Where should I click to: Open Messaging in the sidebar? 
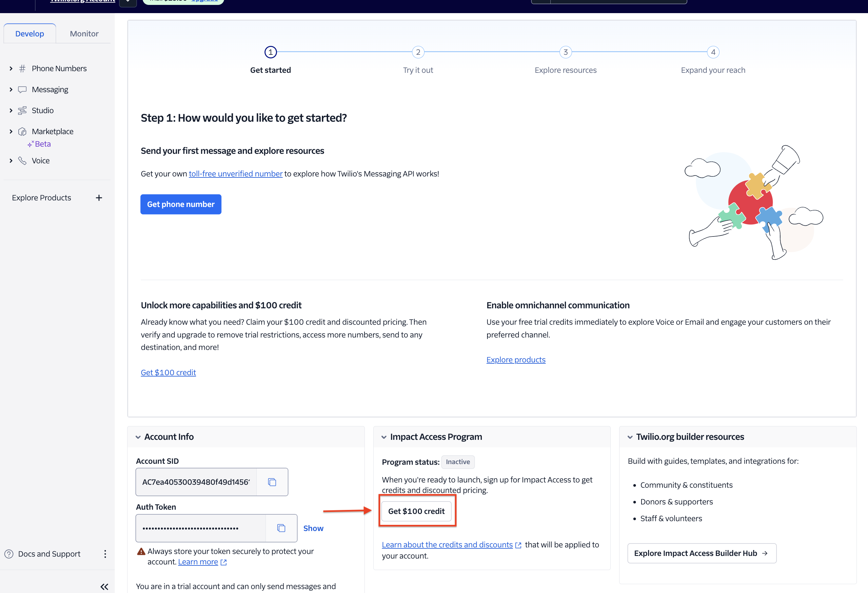(50, 90)
